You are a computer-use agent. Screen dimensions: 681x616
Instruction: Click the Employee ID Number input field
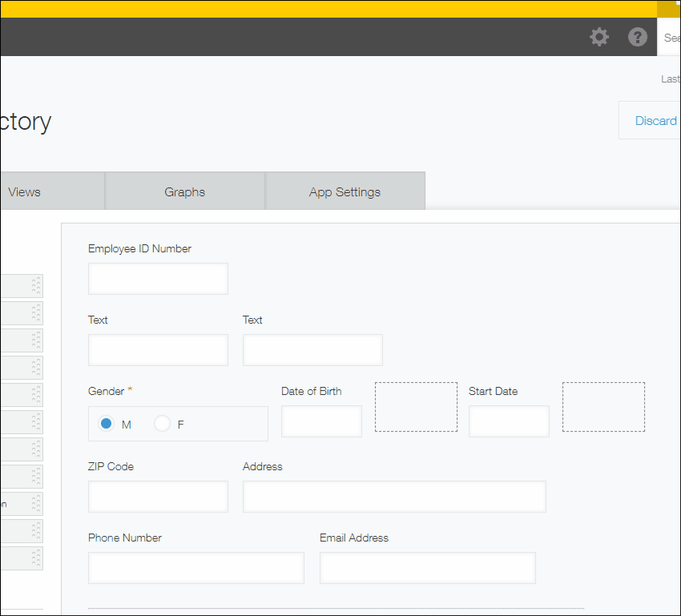click(x=158, y=279)
